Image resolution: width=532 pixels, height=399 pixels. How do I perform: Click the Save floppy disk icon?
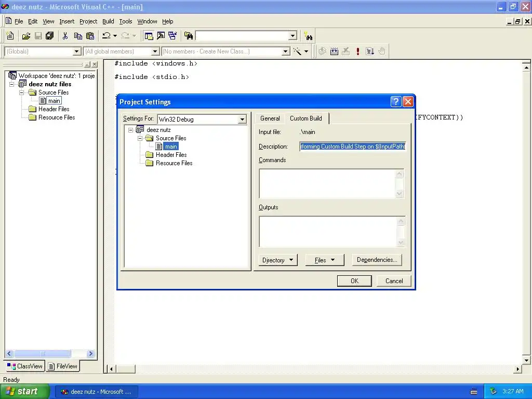(x=38, y=36)
